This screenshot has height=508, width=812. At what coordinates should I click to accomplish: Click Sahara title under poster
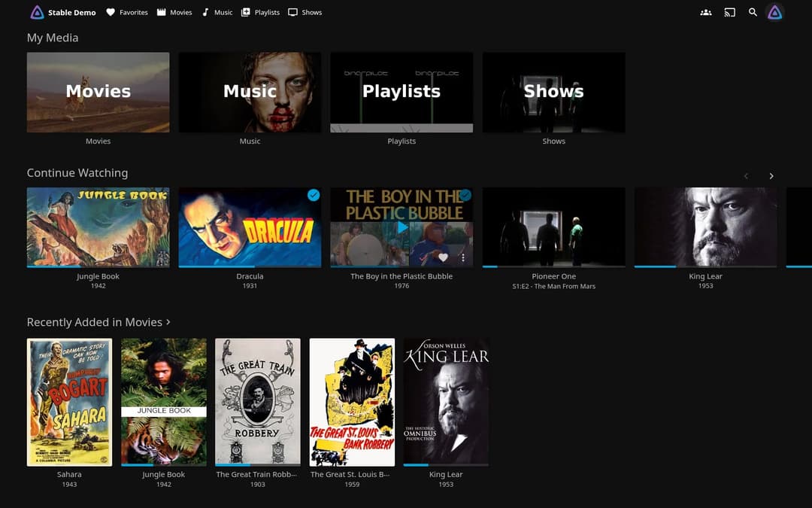coord(69,474)
